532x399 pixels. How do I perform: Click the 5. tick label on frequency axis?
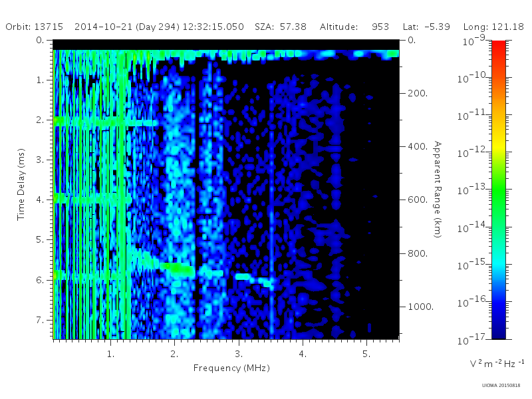pyautogui.click(x=366, y=354)
